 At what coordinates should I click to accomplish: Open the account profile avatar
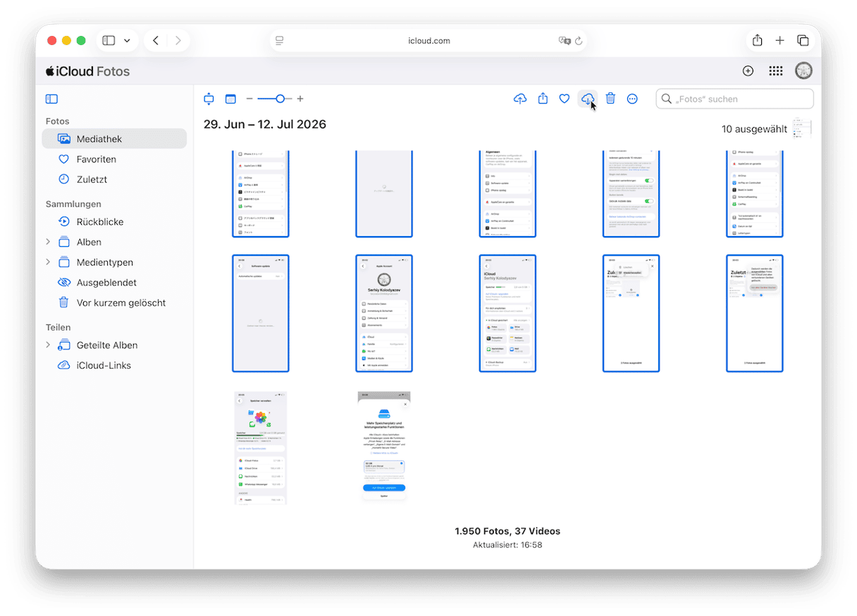803,71
